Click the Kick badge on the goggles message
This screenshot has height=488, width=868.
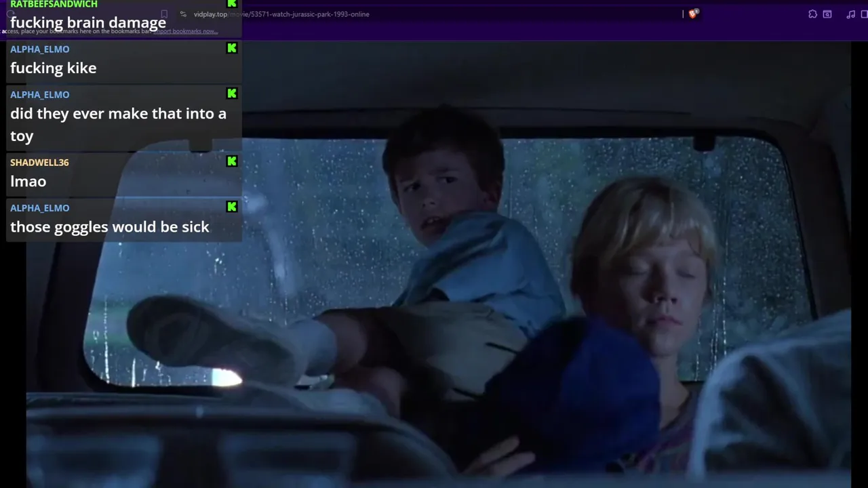[x=232, y=207]
